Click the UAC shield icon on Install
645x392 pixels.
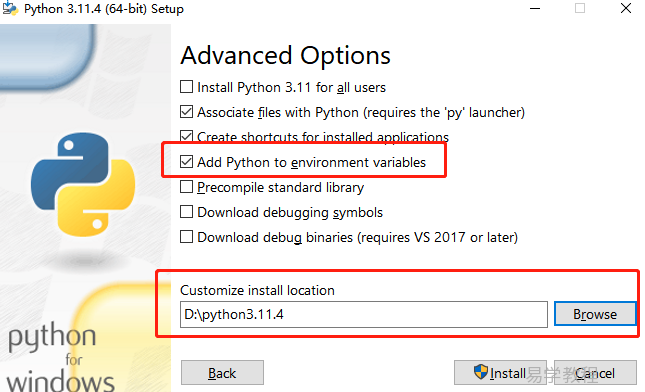pyautogui.click(x=480, y=372)
